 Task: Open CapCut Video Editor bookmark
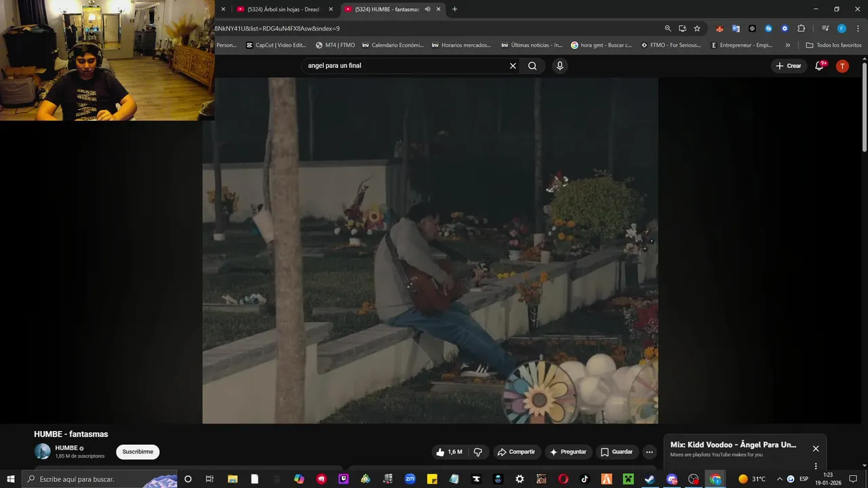point(276,45)
